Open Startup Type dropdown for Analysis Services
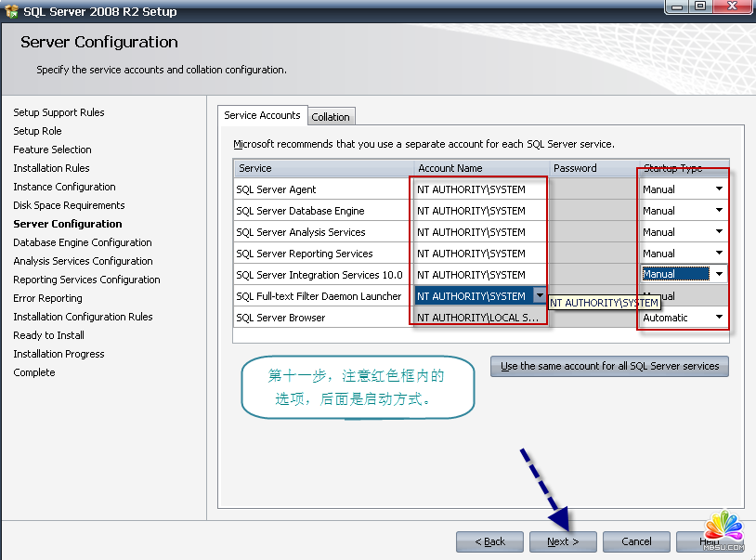 point(719,231)
